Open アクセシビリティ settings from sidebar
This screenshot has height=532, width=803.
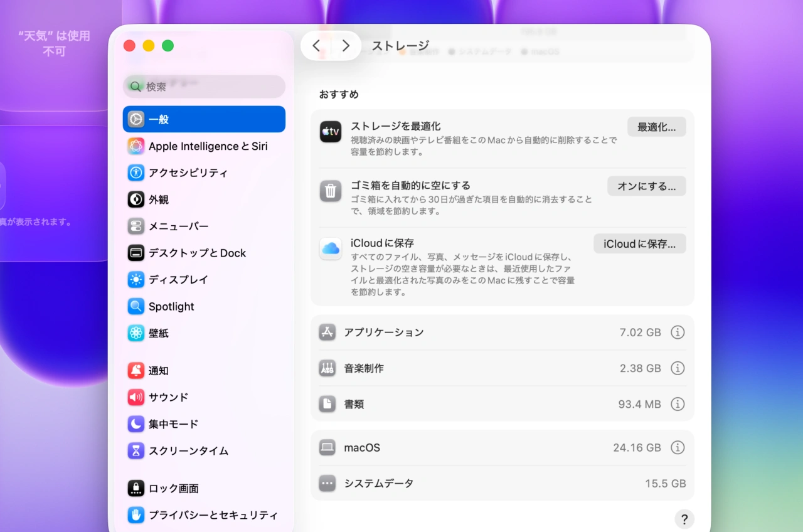pos(186,173)
